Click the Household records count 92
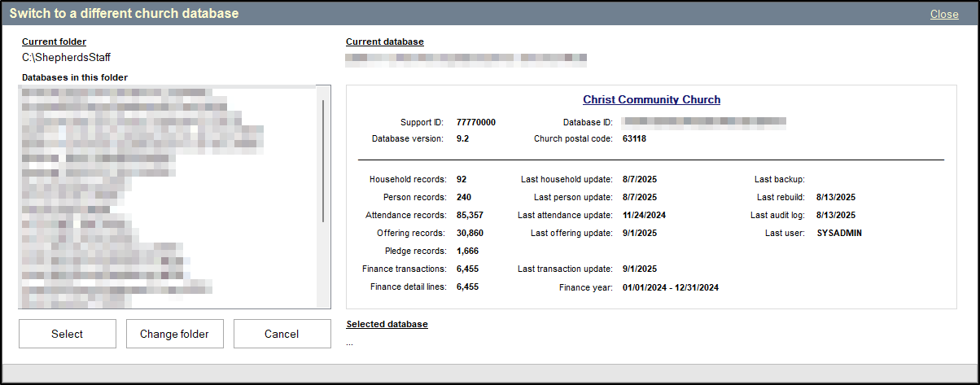Screen dimensions: 980x385 coord(462,179)
